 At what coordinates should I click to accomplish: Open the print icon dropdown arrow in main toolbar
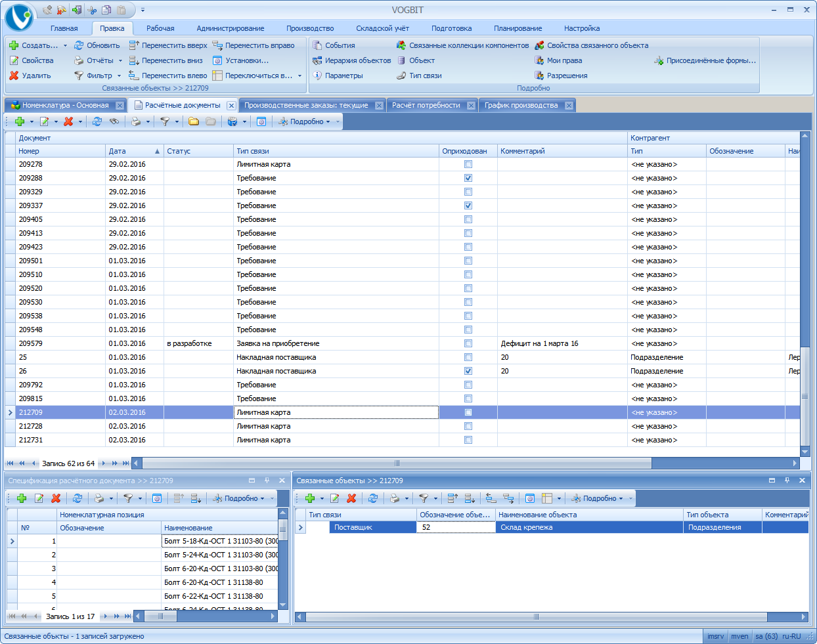pos(148,121)
